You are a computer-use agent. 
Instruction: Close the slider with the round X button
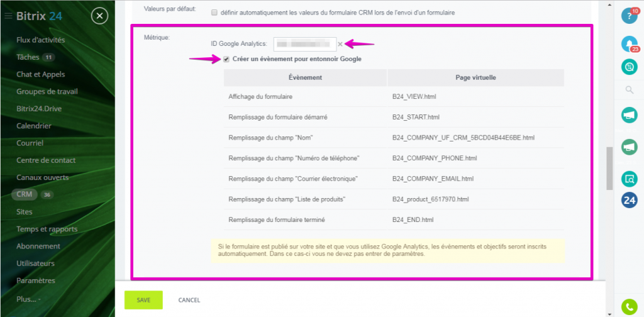tap(99, 16)
